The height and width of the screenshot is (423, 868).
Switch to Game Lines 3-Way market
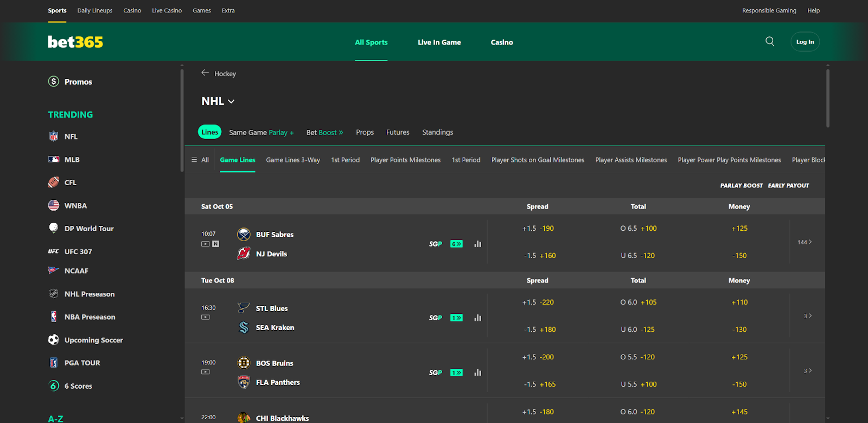point(293,160)
